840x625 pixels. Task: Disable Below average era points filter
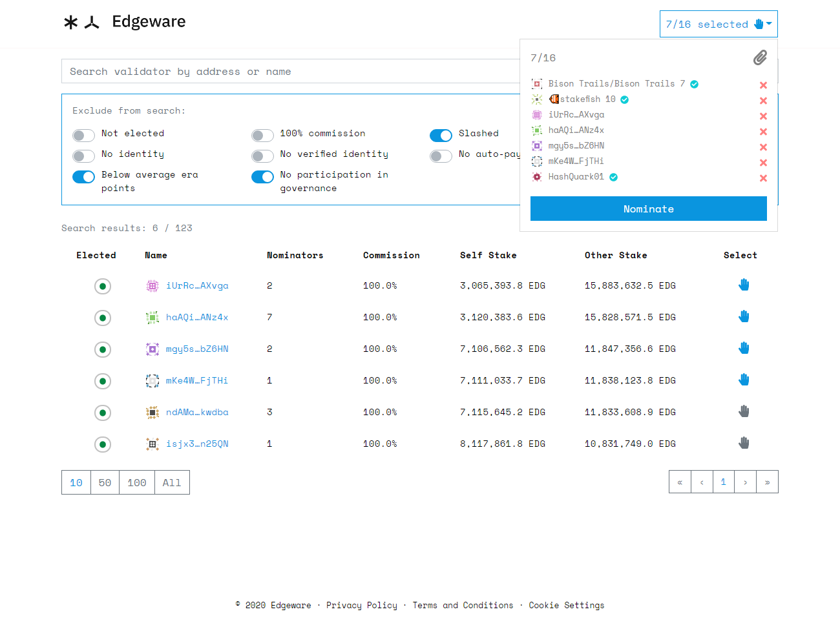click(83, 176)
